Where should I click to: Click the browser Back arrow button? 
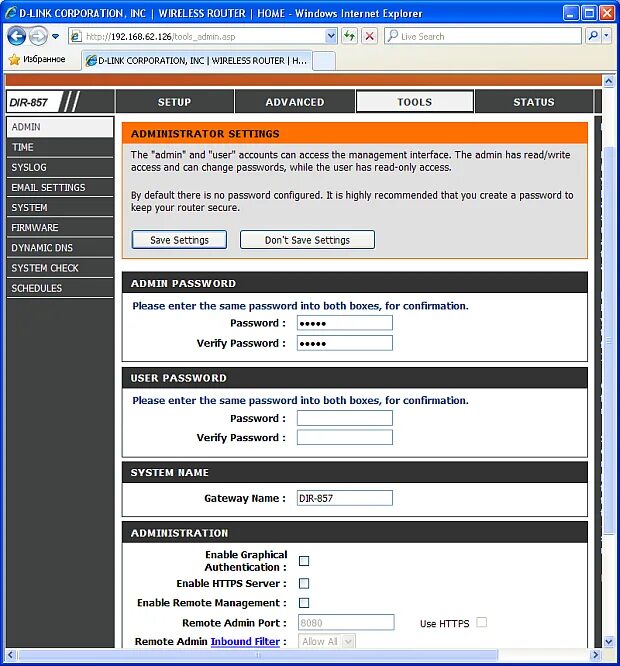17,36
